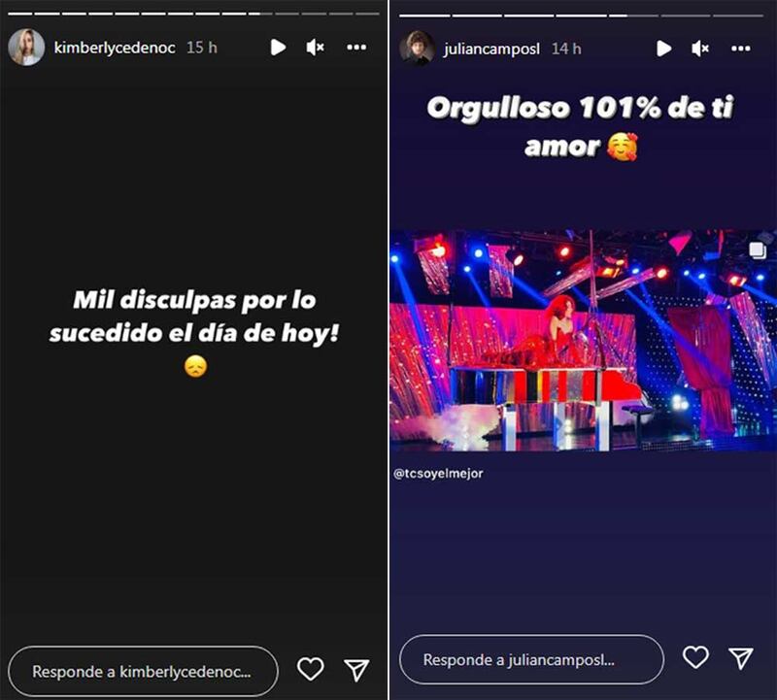777x700 pixels.
Task: Toggle mute on juliancamposl story
Action: (x=700, y=49)
